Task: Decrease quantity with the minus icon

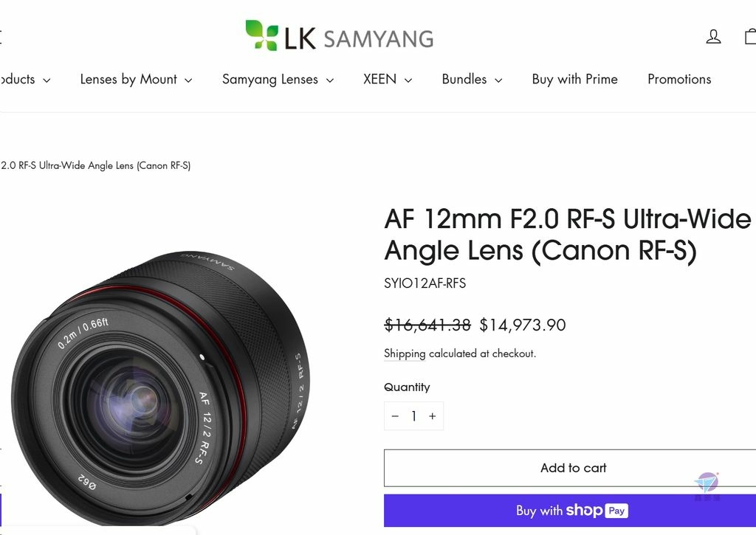Action: pos(396,416)
